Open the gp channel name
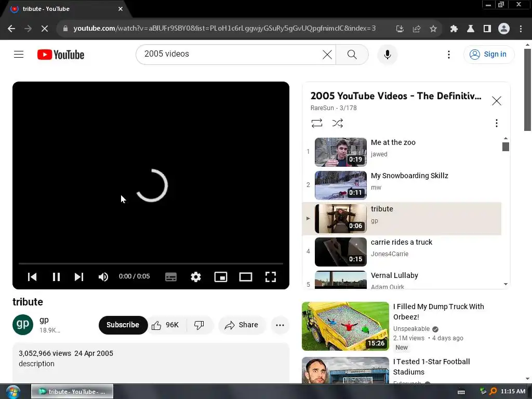 44,320
